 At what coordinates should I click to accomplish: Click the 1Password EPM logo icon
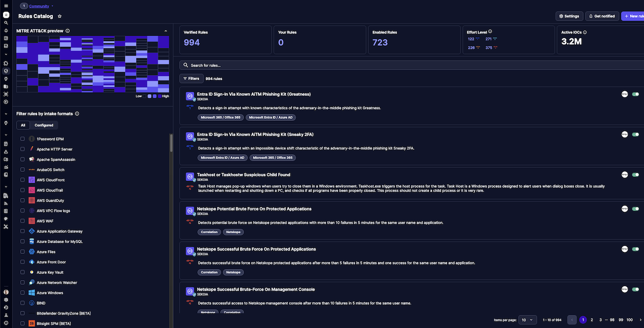pos(32,139)
